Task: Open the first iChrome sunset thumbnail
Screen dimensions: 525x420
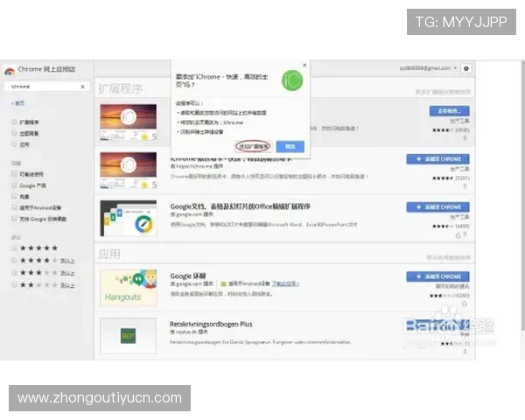Action: tap(129, 122)
